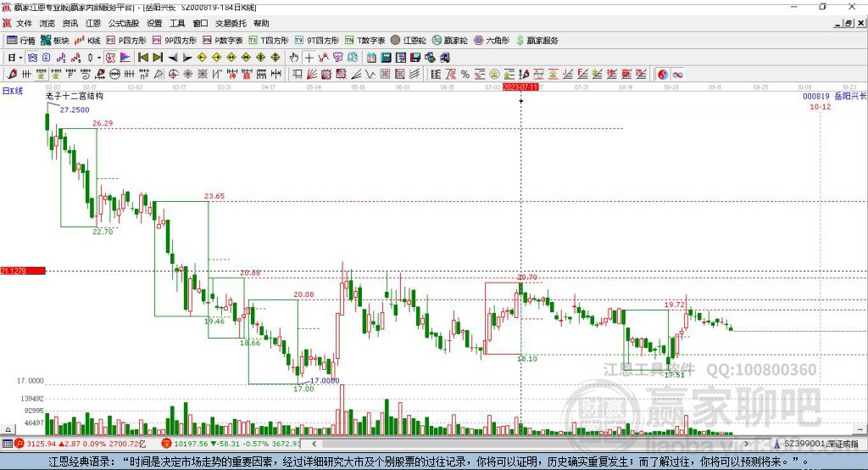Open the 六角形 hexagon tool
The image size is (868, 470).
[x=492, y=41]
